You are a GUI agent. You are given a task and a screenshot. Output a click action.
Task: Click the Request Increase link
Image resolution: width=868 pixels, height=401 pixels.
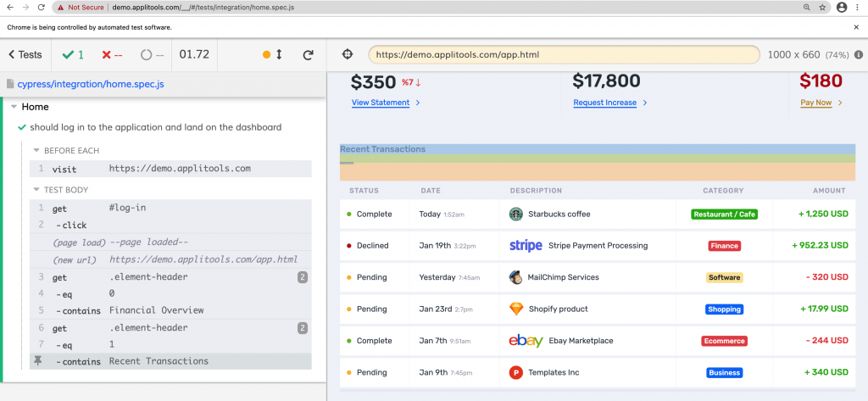tap(604, 103)
